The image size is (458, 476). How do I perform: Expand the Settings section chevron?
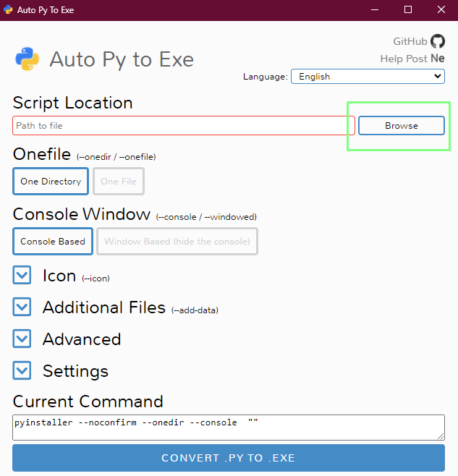[22, 370]
